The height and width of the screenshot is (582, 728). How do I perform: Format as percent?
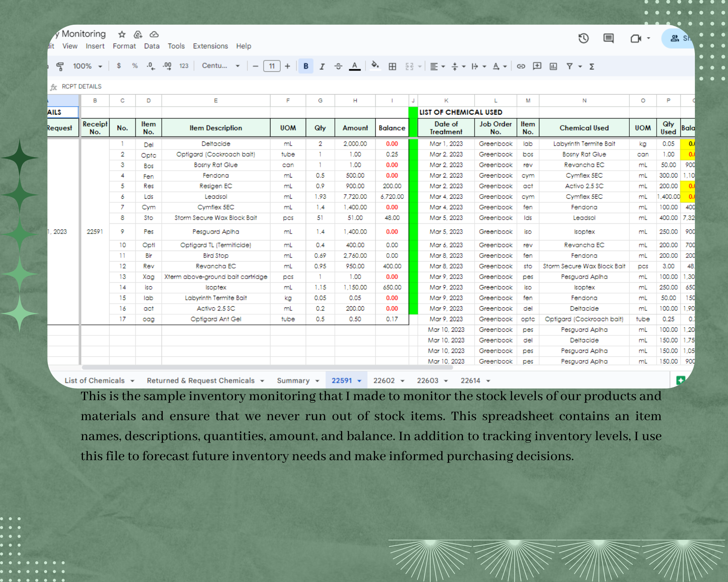[135, 66]
